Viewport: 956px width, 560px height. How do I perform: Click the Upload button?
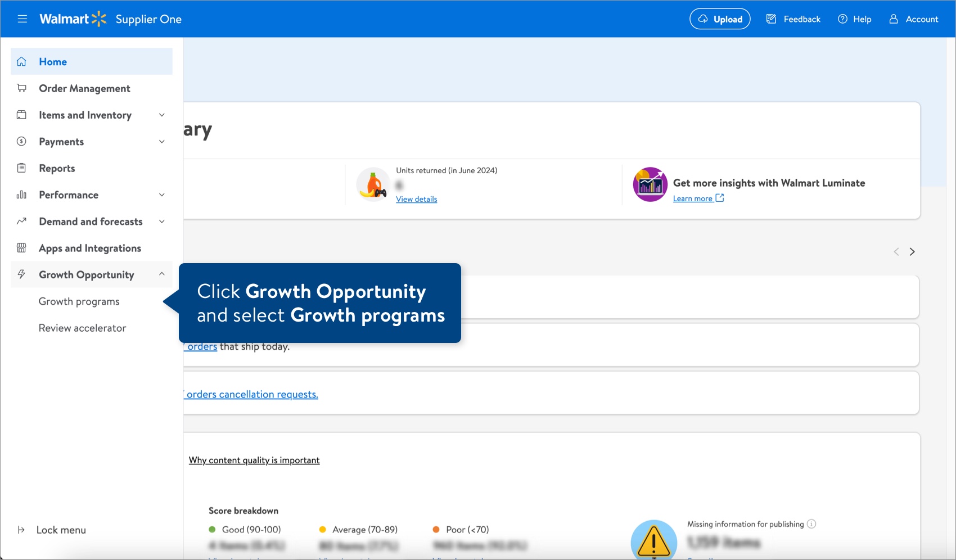tap(720, 19)
